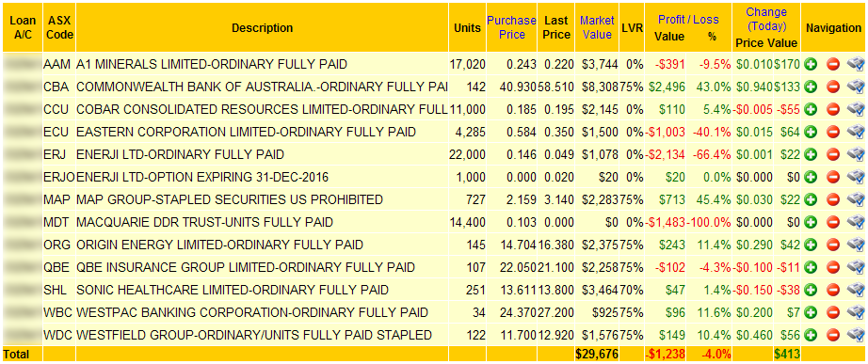The width and height of the screenshot is (868, 364).
Task: Open the details icon for ORG row
Action: 855,245
